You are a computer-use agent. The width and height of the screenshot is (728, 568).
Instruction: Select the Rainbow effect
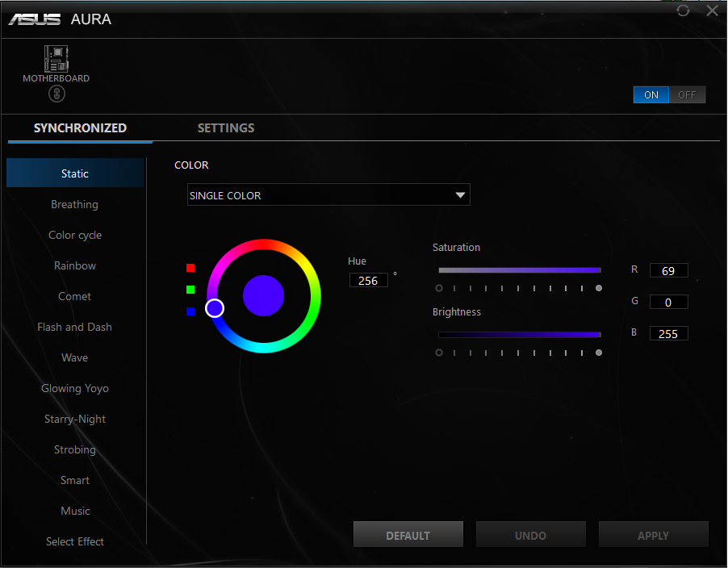pos(75,265)
